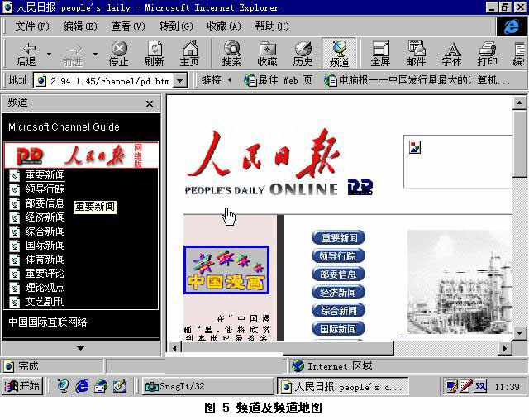Switch to 全屏 (Fullscreen) view

coord(380,54)
